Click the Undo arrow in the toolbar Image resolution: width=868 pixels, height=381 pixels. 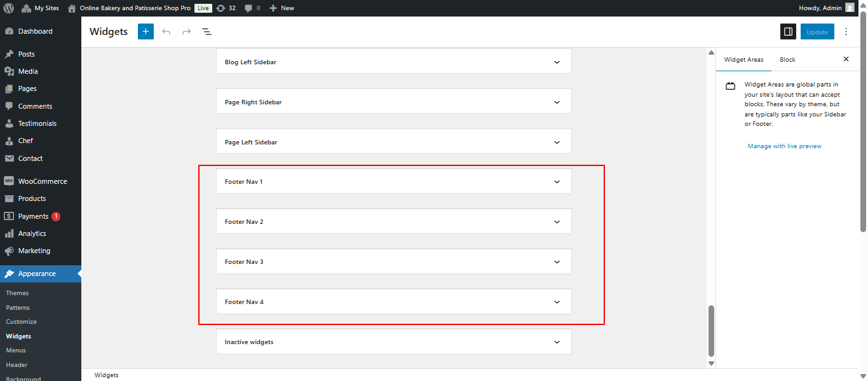pyautogui.click(x=166, y=31)
